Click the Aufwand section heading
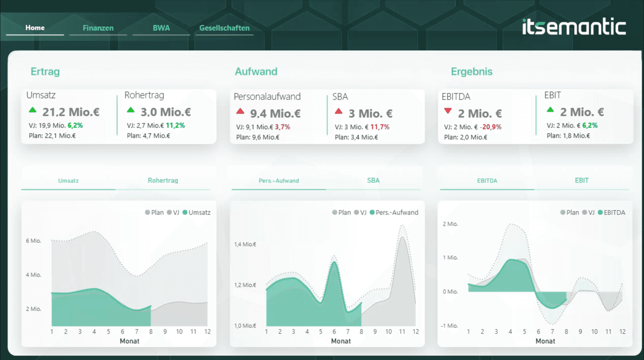Screen dimensions: 644x360 (256, 72)
